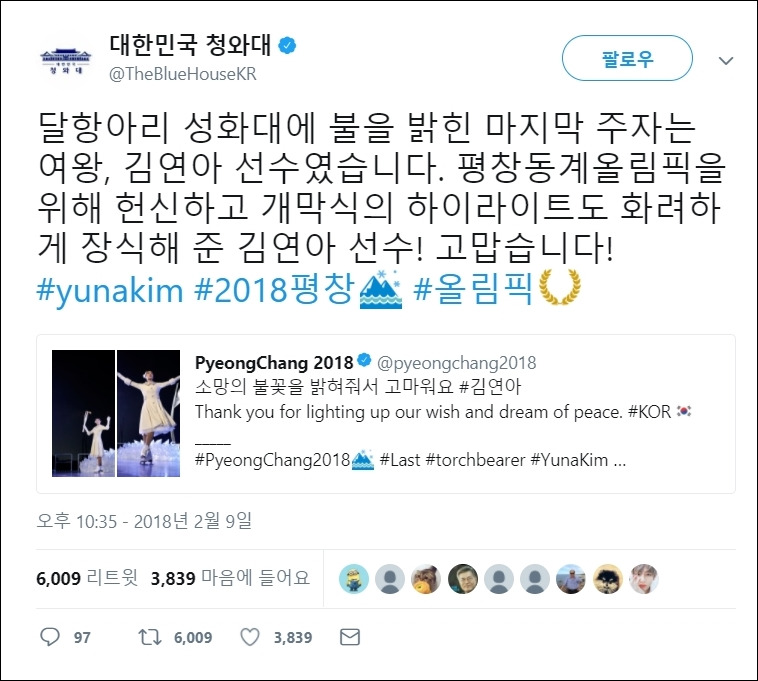Open the Blue House profile avatar
The height and width of the screenshot is (681, 758).
[65, 60]
